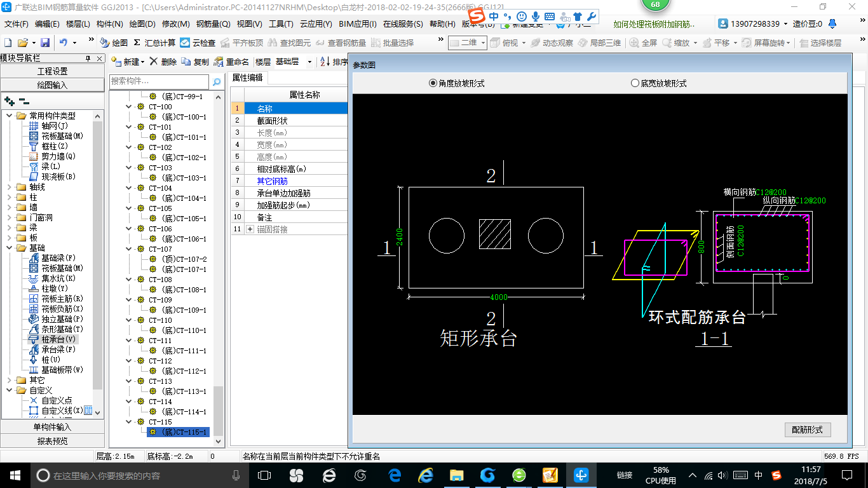Open the BIM应用(I) menu
The image size is (868, 488).
pos(358,24)
